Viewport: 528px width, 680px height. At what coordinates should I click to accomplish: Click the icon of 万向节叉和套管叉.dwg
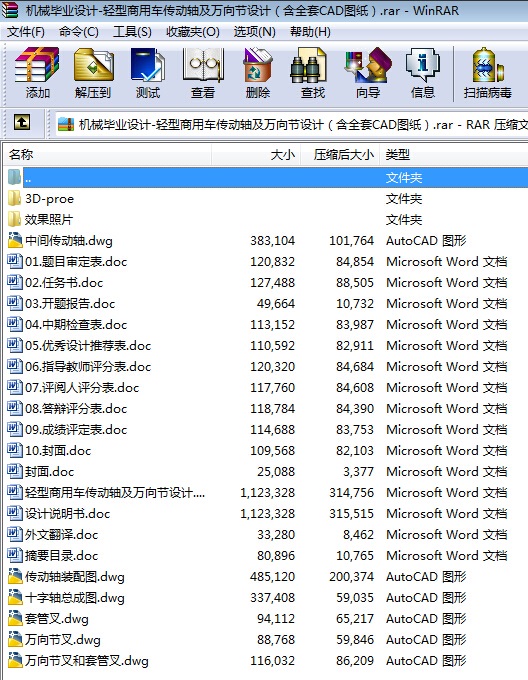coord(15,660)
